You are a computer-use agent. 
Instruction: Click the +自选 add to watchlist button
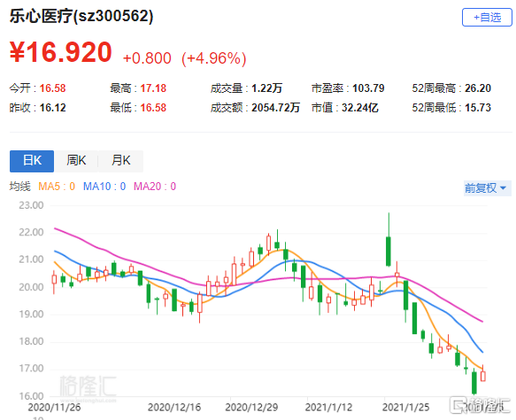[x=487, y=18]
